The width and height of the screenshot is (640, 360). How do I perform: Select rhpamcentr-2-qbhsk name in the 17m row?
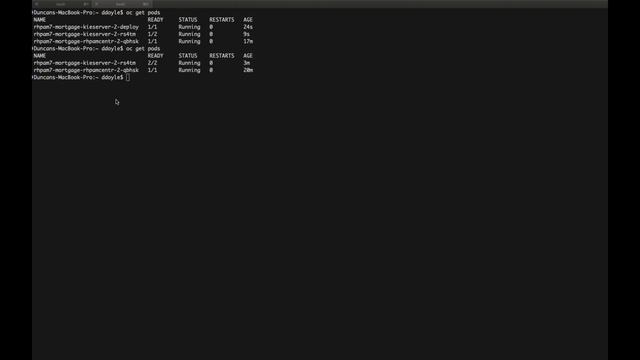tap(86, 41)
